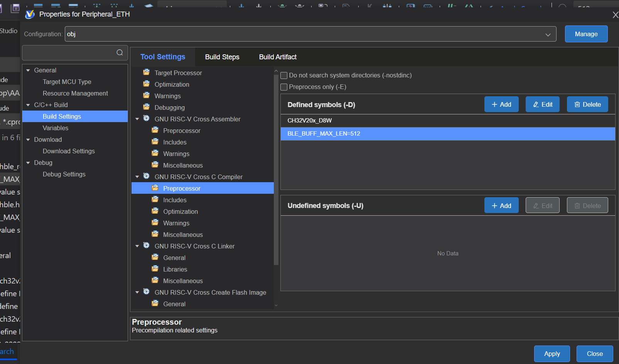The image size is (619, 364).
Task: Click the Close button at the dialog bottom
Action: [595, 354]
